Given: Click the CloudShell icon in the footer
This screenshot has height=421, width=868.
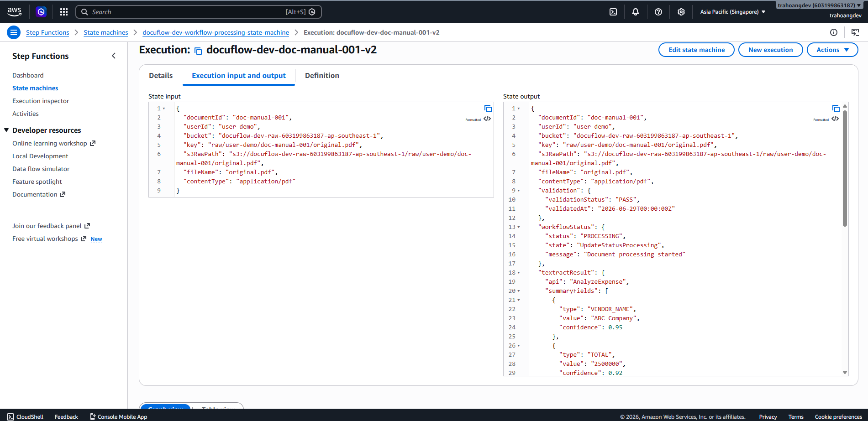Looking at the screenshot, I should [x=11, y=417].
